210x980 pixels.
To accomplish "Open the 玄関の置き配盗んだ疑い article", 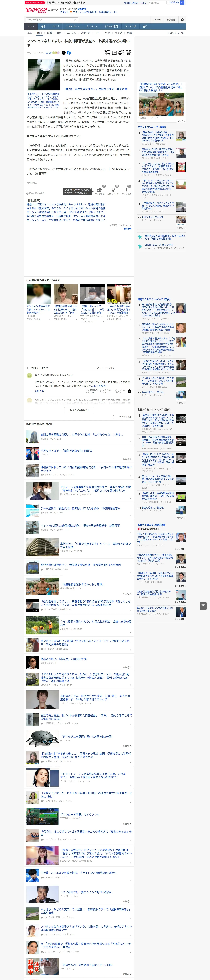I will coord(82,434).
